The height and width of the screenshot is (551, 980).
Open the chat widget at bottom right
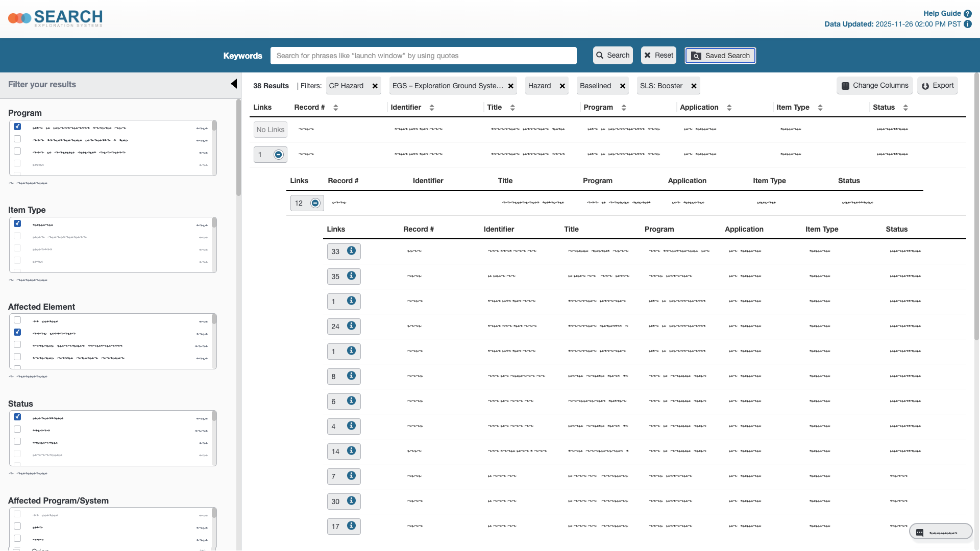coord(940,532)
